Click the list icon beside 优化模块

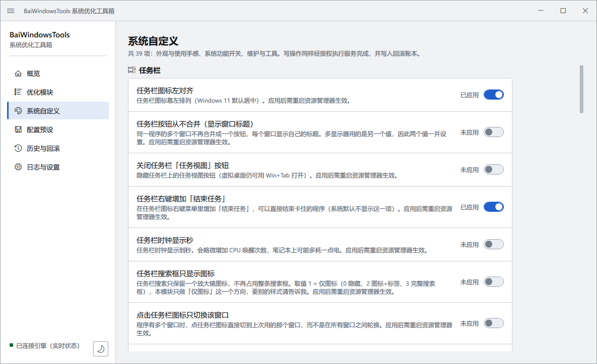(x=18, y=92)
